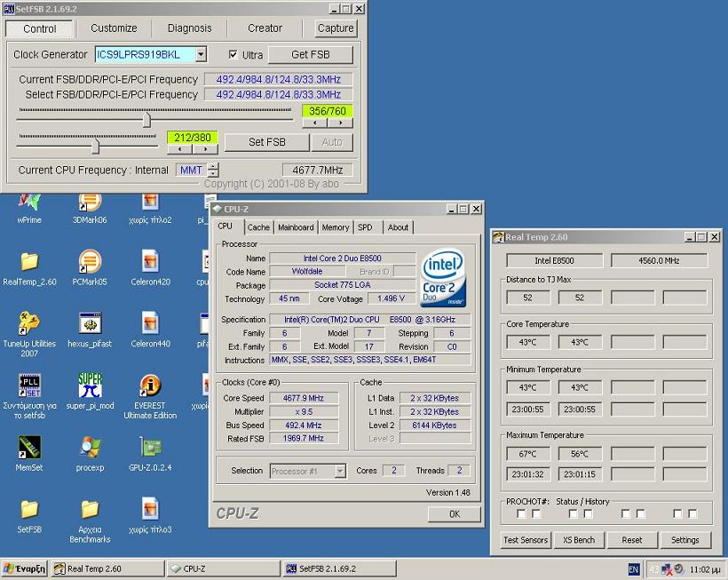Open the About tab in CPU-Z

pos(398,227)
